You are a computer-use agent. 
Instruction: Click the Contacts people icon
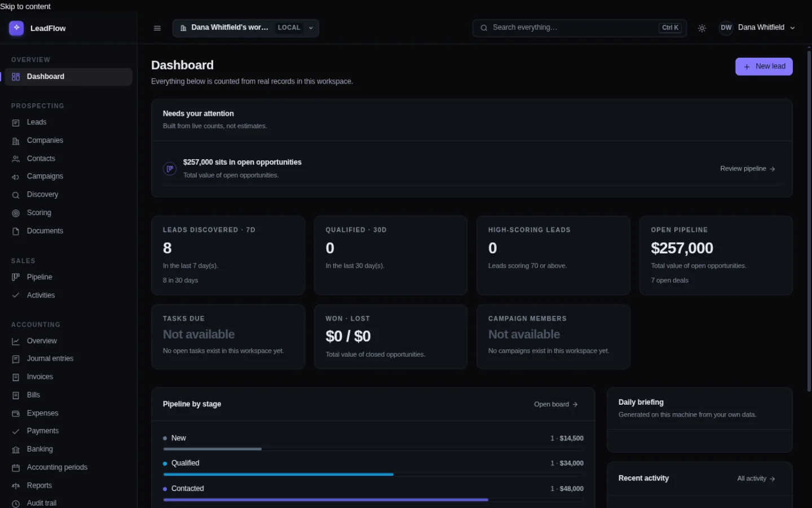pyautogui.click(x=16, y=159)
